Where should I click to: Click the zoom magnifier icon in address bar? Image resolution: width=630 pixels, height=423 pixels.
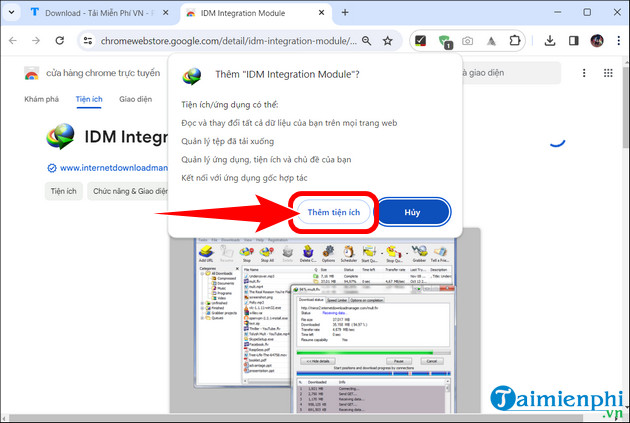[x=366, y=41]
